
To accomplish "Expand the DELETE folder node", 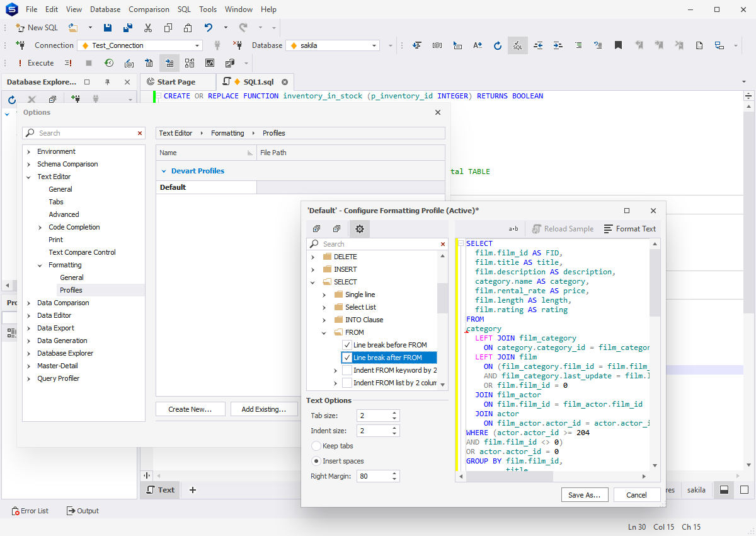I will click(312, 257).
